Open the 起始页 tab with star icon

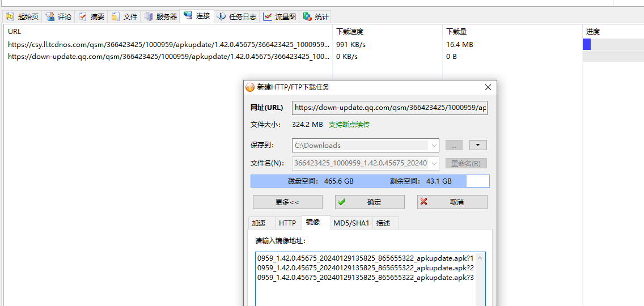pyautogui.click(x=22, y=16)
